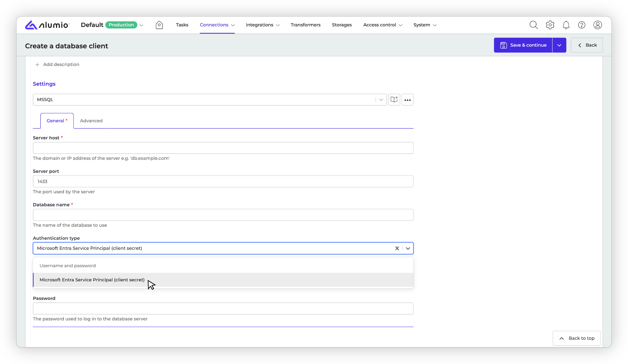Open the home dashboard icon
The image size is (628, 364).
(159, 25)
